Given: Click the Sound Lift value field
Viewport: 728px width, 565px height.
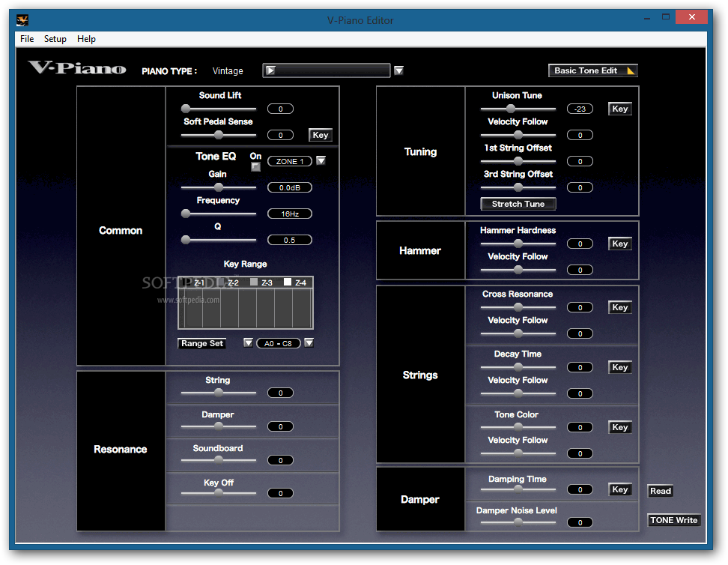Looking at the screenshot, I should [280, 109].
